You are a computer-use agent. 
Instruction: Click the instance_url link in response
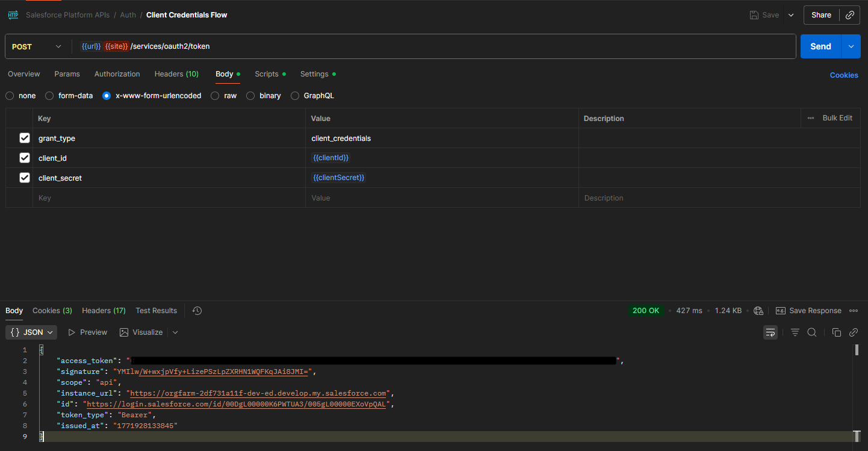[x=258, y=393]
